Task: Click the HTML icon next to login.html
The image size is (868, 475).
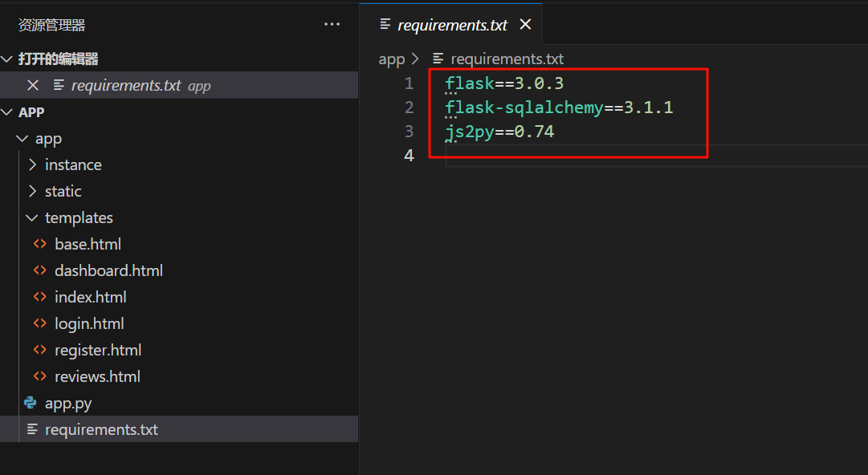Action: click(x=40, y=323)
